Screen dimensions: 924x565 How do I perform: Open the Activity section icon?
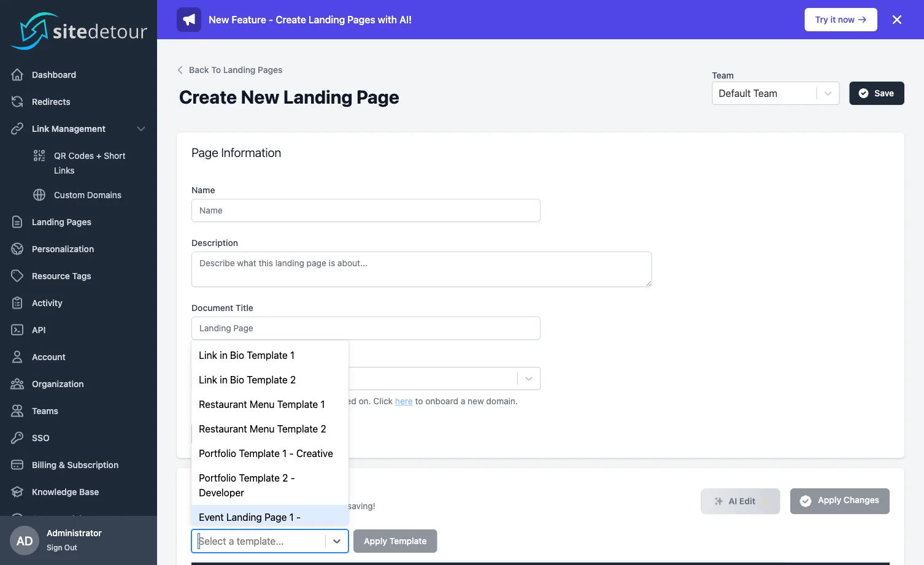[x=18, y=302]
